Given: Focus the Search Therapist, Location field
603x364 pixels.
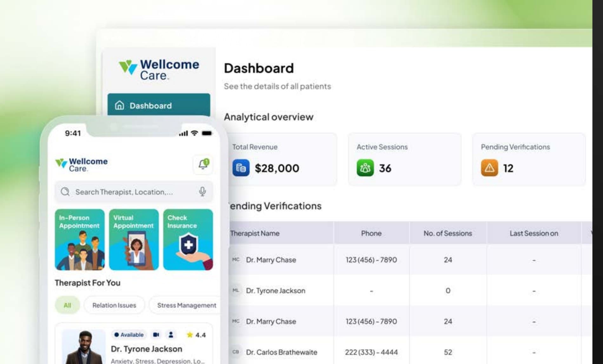Looking at the screenshot, I should 134,192.
